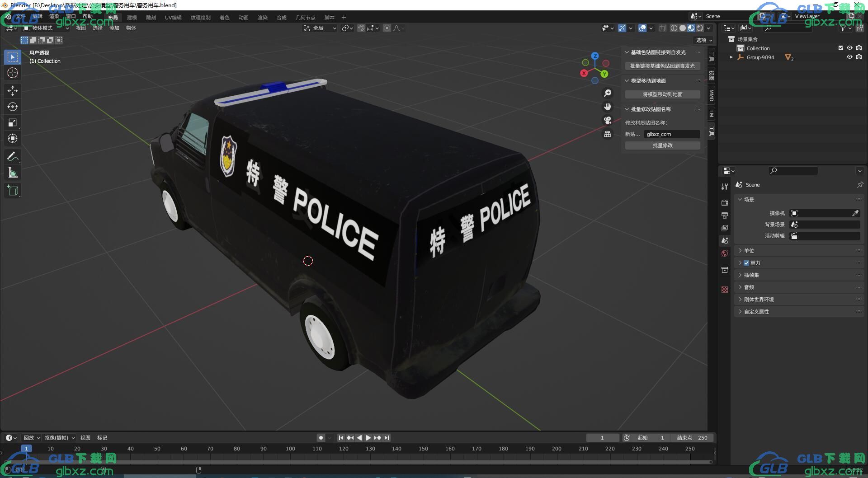Click the 批量修改 button
The width and height of the screenshot is (868, 478).
point(663,145)
